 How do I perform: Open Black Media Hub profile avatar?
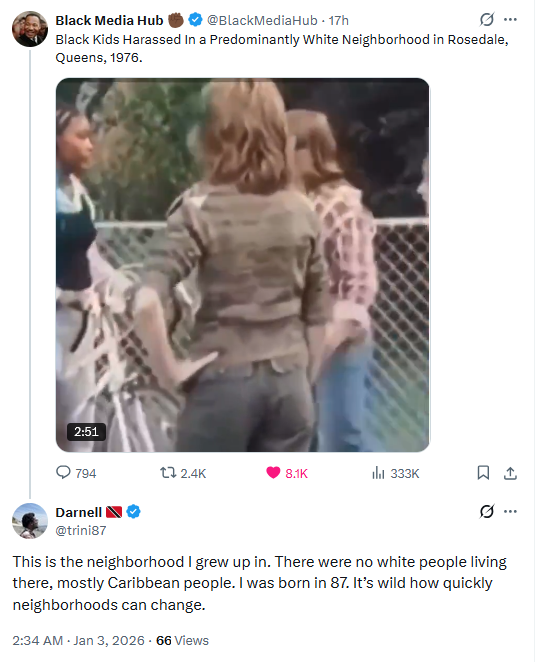click(x=30, y=29)
